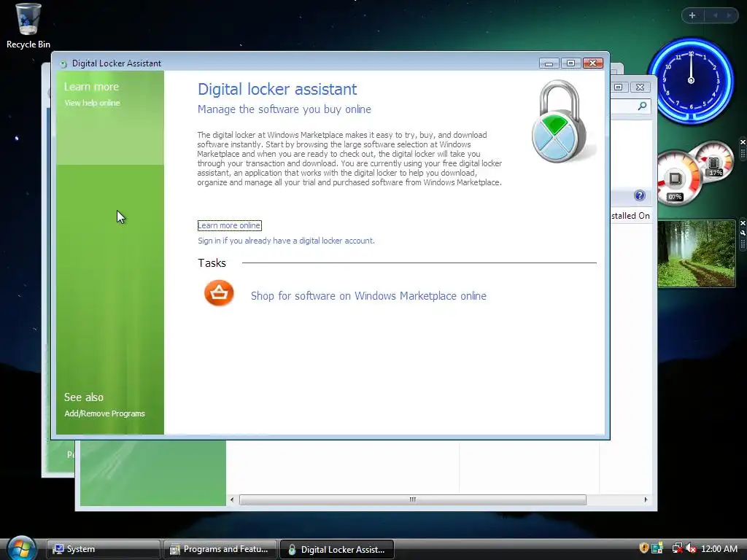Switch to Programs and Features taskbar button
747x560 pixels.
pyautogui.click(x=220, y=549)
